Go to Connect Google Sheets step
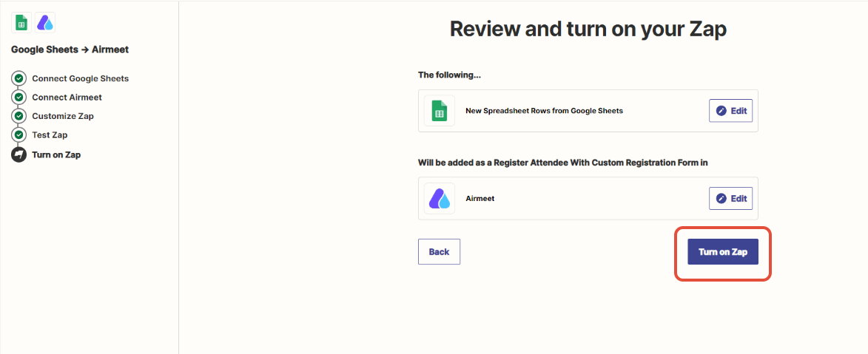This screenshot has width=868, height=354. (80, 78)
